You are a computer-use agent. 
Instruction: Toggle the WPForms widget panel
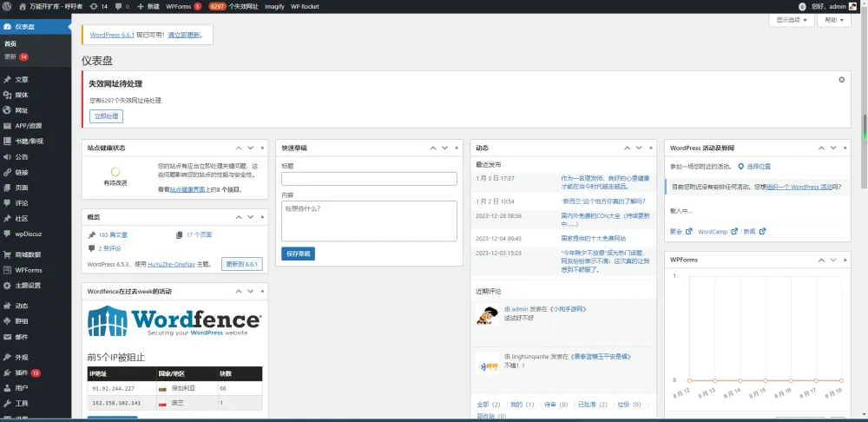[x=845, y=259]
